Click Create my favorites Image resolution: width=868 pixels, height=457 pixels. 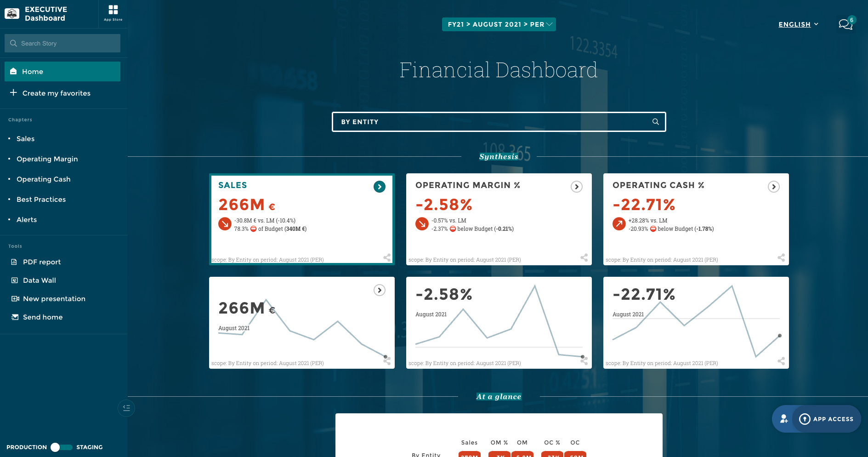point(56,93)
